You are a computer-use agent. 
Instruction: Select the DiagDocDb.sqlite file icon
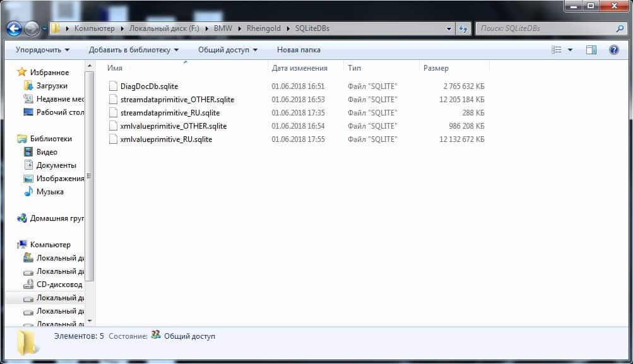(x=113, y=86)
